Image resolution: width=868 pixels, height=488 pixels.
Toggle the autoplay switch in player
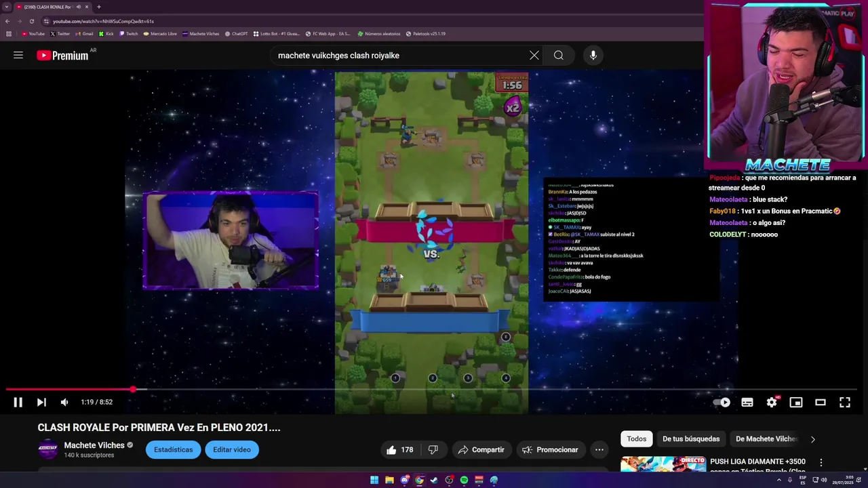[x=722, y=403]
